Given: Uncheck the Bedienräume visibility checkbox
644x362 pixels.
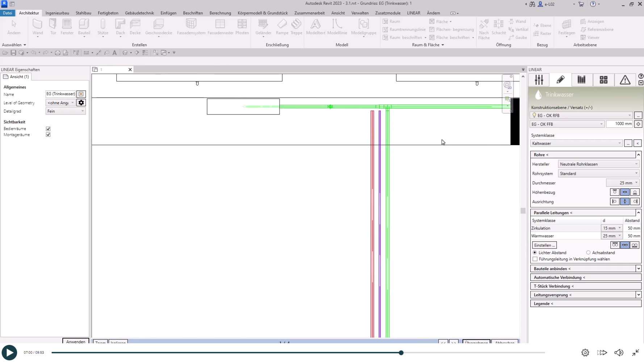Looking at the screenshot, I should point(48,129).
